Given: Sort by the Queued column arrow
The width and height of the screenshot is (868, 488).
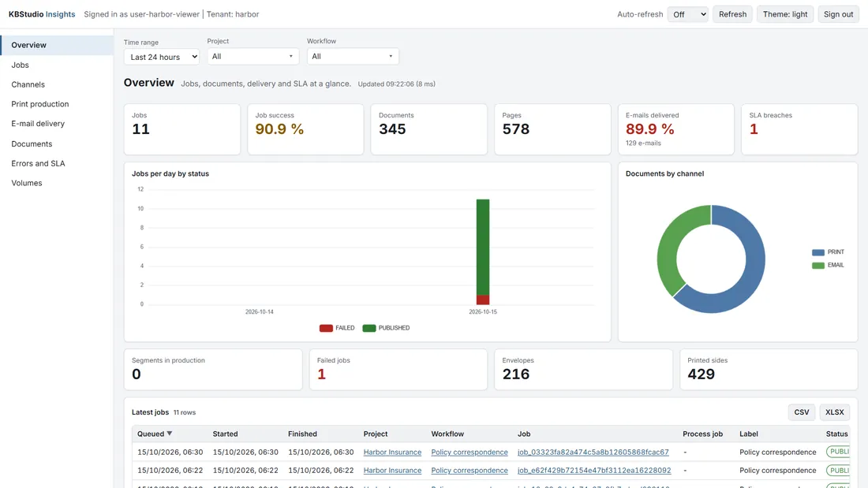Looking at the screenshot, I should pyautogui.click(x=170, y=434).
